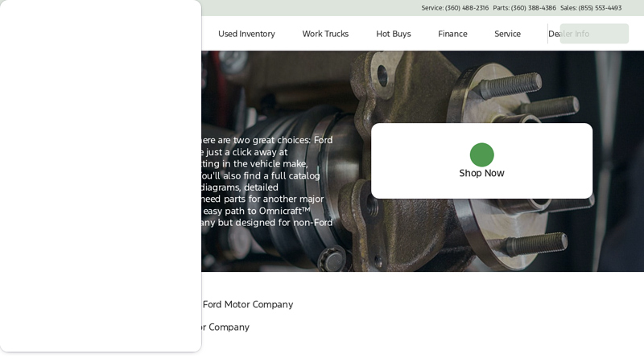Image resolution: width=644 pixels, height=362 pixels.
Task: Call the Sales phone number (855) 553-4493
Action: 600,8
